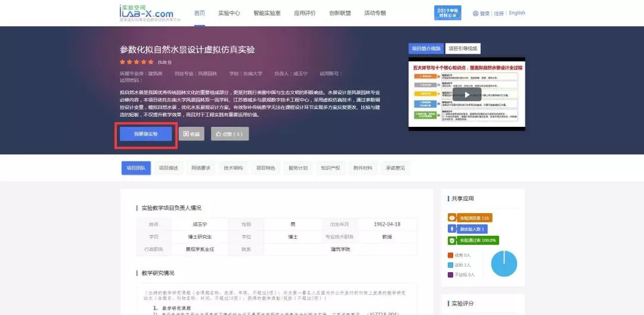644x315 pixels.
Task: Click the blue 达标 1人 legend swatch
Action: click(x=451, y=265)
